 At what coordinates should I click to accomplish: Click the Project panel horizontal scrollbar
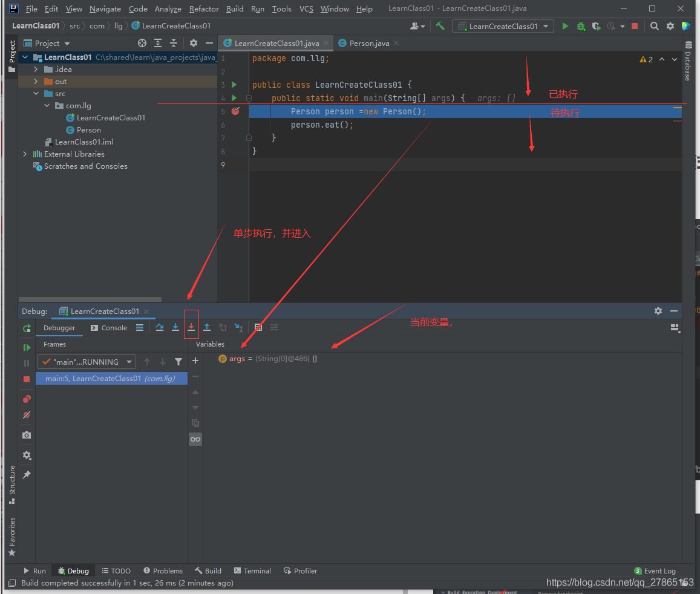pos(91,299)
